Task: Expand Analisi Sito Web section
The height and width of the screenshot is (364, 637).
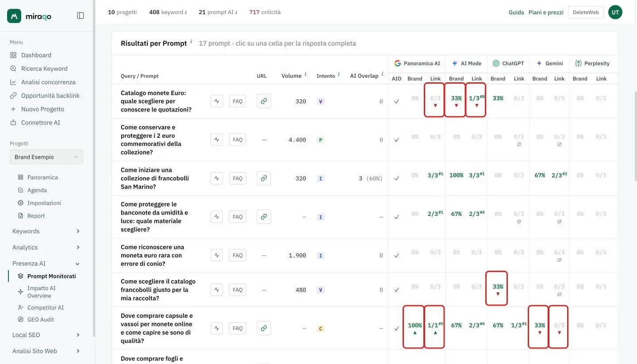Action: [x=46, y=351]
